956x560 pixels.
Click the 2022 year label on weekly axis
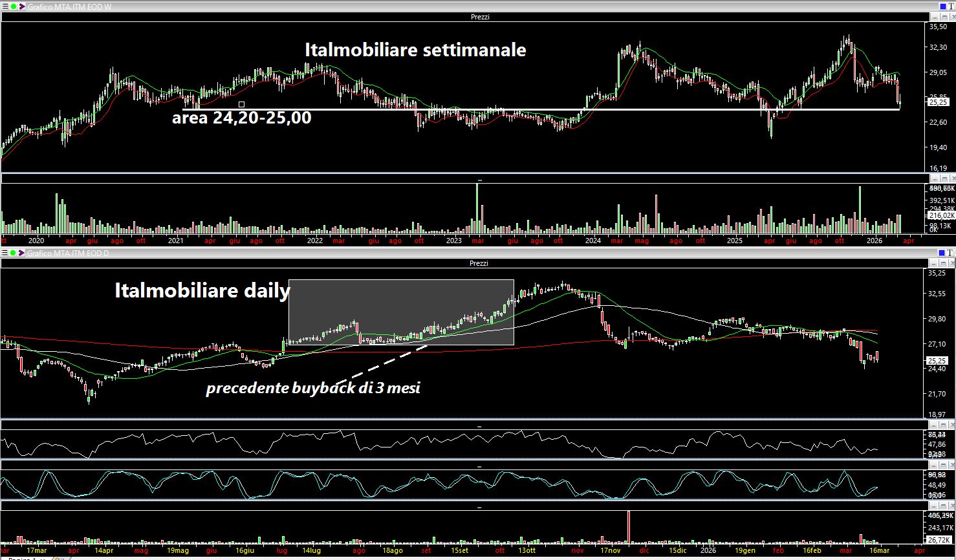tap(315, 241)
